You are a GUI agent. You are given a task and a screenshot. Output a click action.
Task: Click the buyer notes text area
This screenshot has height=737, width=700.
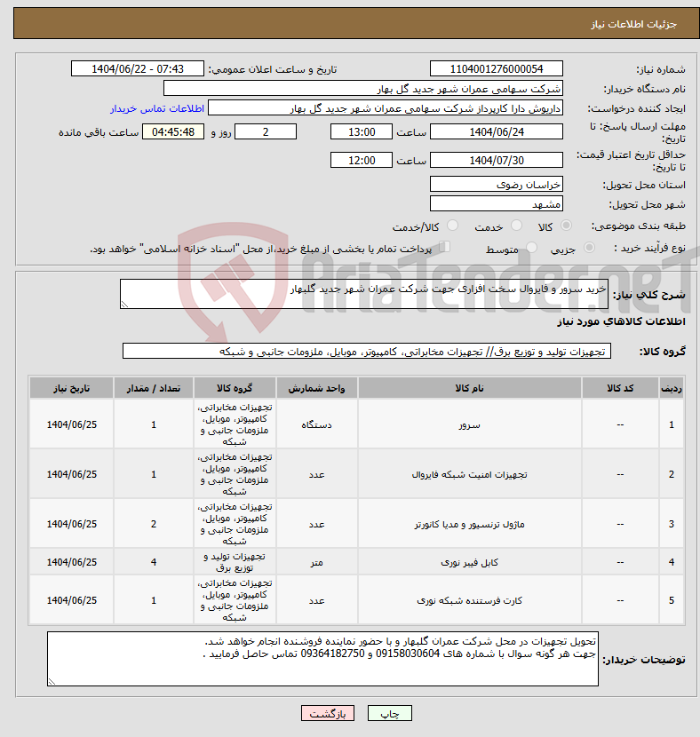point(322,659)
